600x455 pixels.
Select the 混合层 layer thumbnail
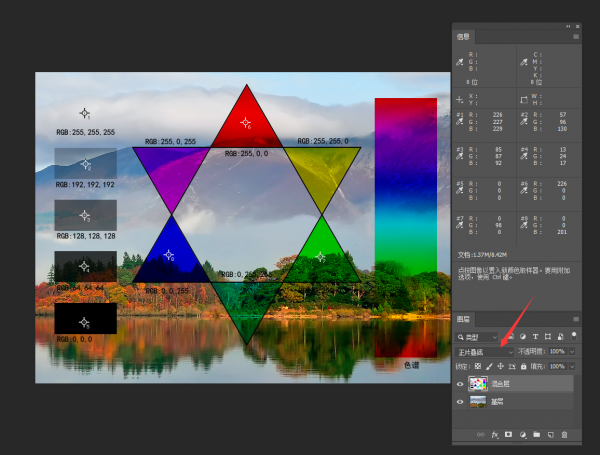point(478,383)
